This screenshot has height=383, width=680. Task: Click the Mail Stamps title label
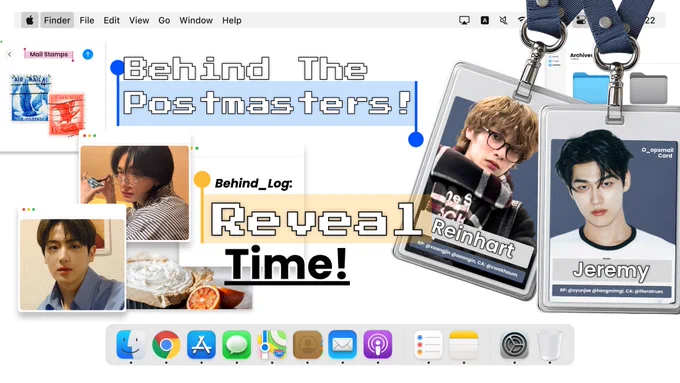49,54
